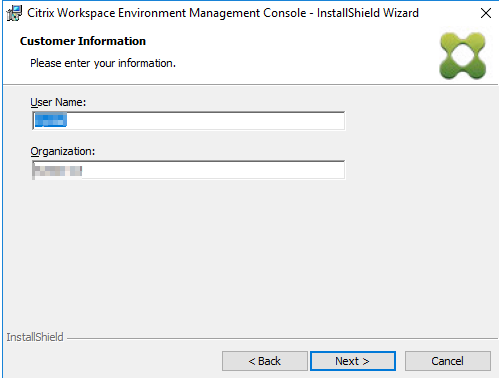Close the InstallShield Wizard window
The height and width of the screenshot is (378, 499).
click(x=486, y=13)
